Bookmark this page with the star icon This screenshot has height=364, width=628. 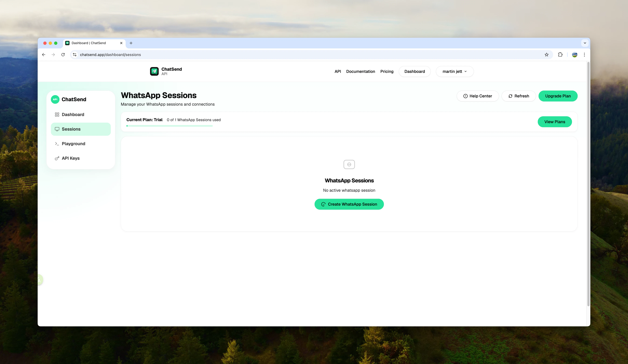(x=546, y=55)
